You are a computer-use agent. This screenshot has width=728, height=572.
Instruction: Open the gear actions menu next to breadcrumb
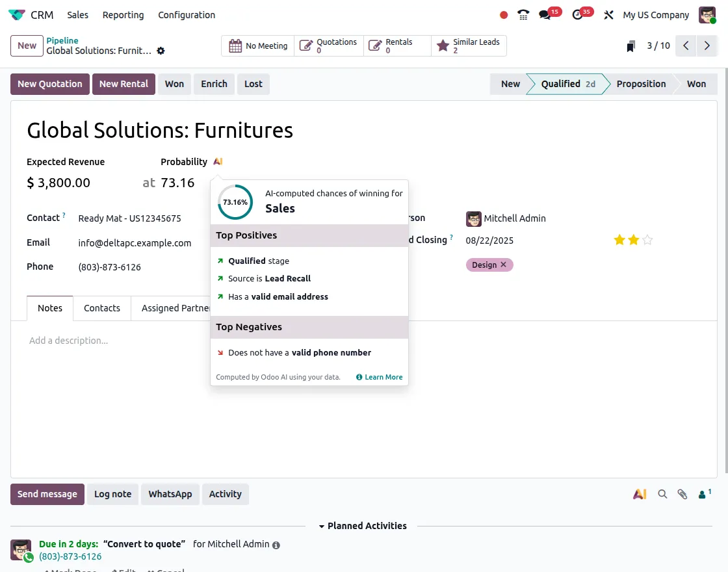coord(161,51)
